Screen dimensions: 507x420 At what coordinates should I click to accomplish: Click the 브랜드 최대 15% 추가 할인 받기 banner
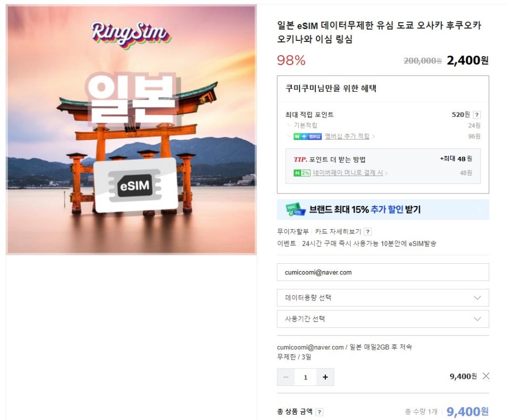click(x=383, y=210)
